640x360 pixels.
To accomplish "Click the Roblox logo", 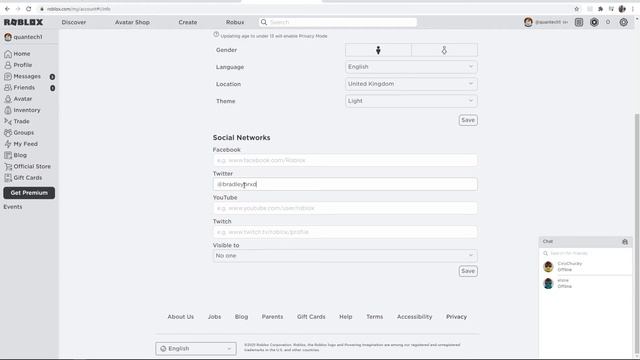I will [23, 22].
